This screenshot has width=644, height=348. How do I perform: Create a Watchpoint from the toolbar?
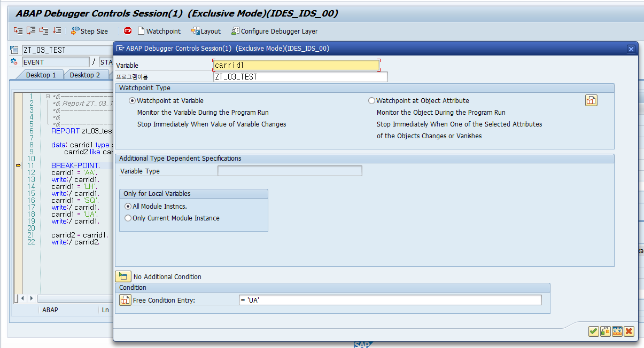coord(159,31)
